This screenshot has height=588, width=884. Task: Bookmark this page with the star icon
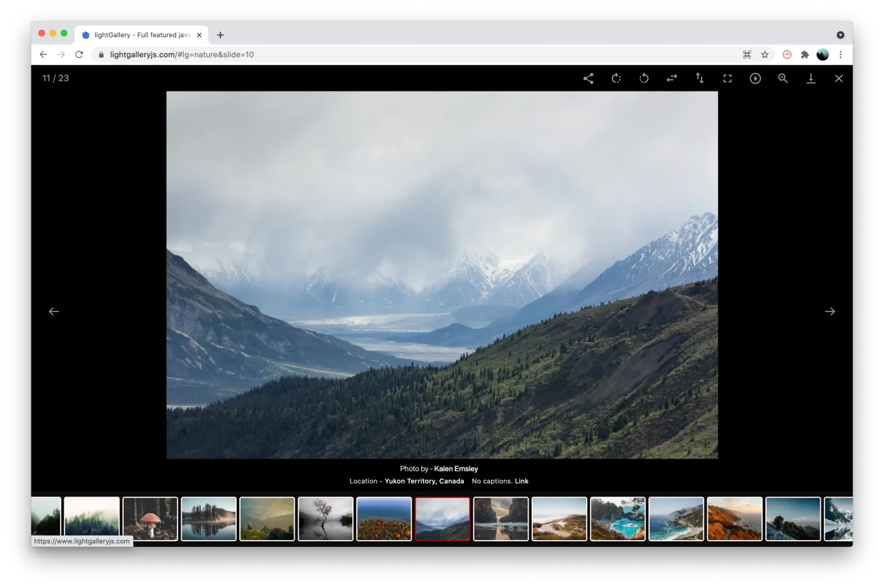[x=765, y=55]
